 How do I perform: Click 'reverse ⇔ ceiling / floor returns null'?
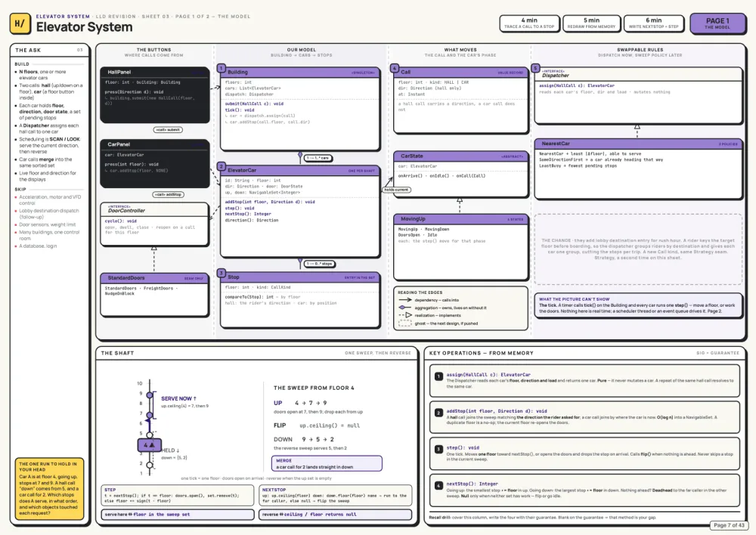point(335,515)
